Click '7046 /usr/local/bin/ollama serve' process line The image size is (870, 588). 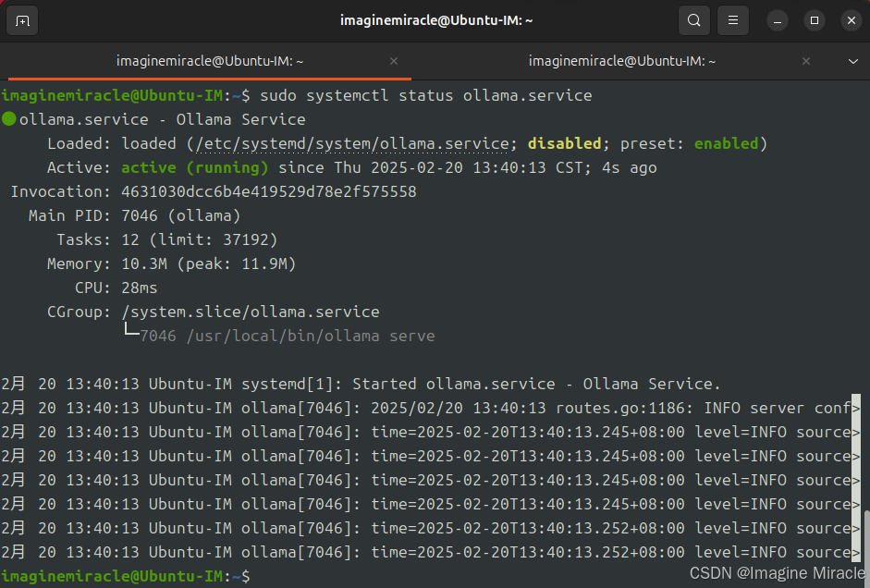(x=287, y=337)
